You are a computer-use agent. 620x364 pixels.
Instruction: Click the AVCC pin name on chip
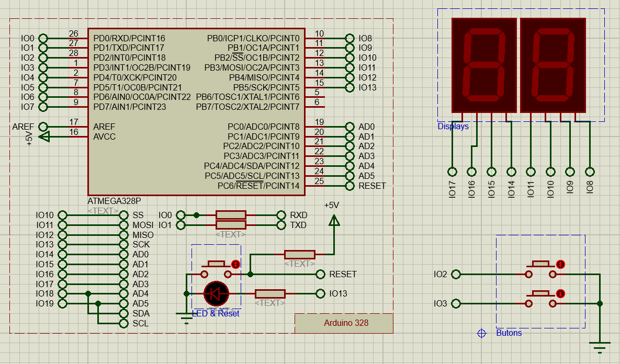point(105,136)
